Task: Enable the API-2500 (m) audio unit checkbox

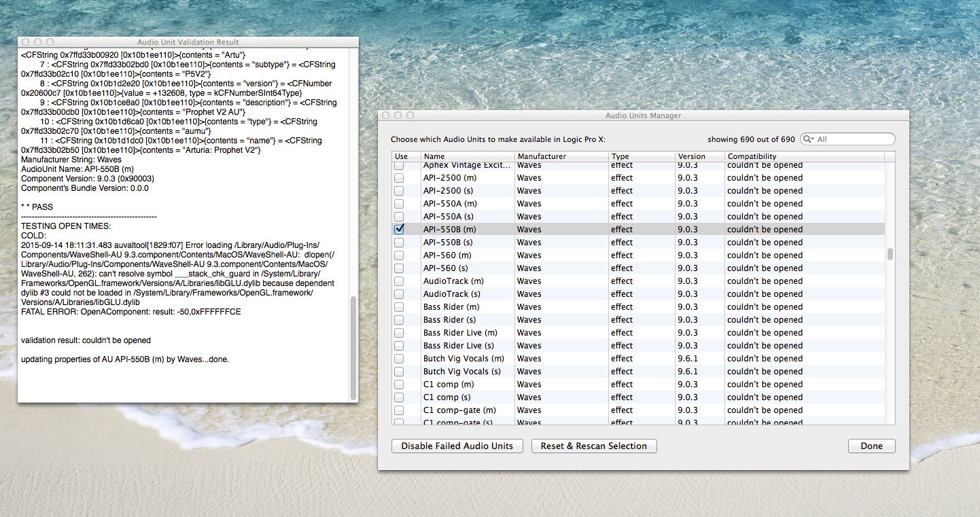Action: coord(399,178)
